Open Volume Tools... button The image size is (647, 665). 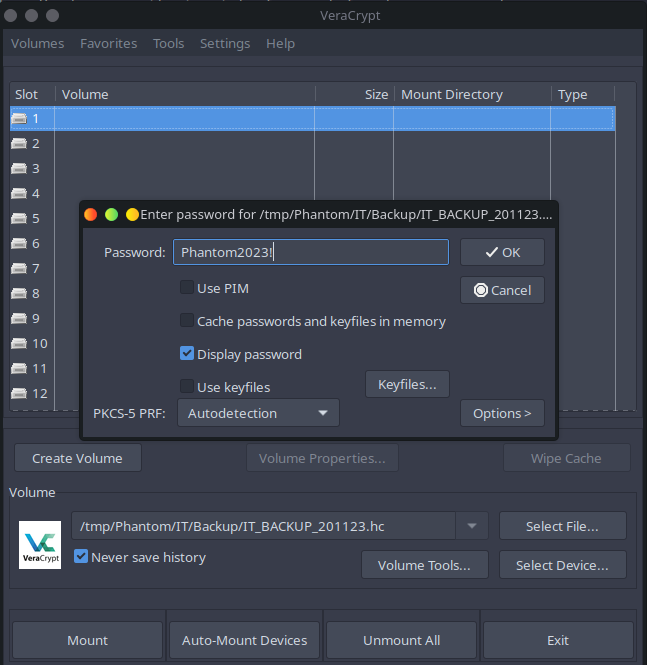[x=424, y=565]
